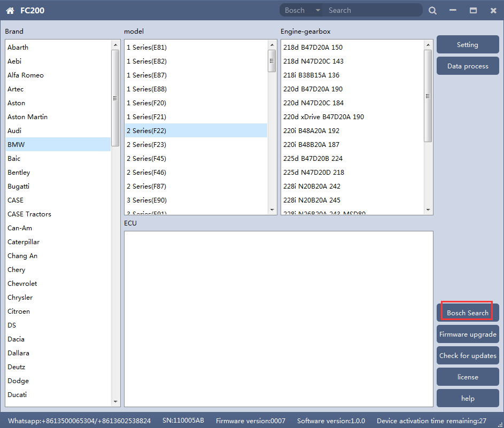Select Caterpillar brand
The image size is (504, 428).
click(58, 242)
